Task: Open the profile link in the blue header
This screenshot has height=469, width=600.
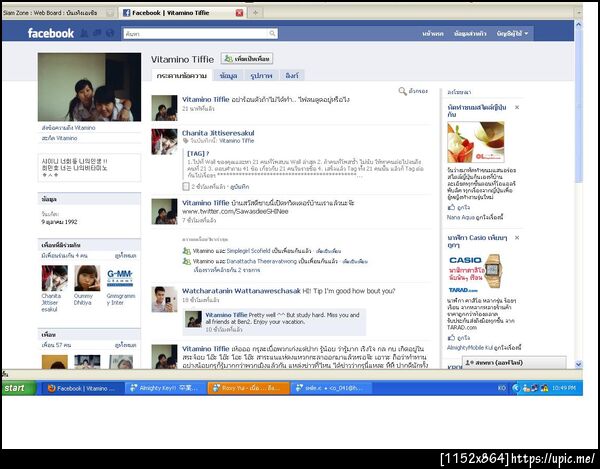Action: coord(470,34)
